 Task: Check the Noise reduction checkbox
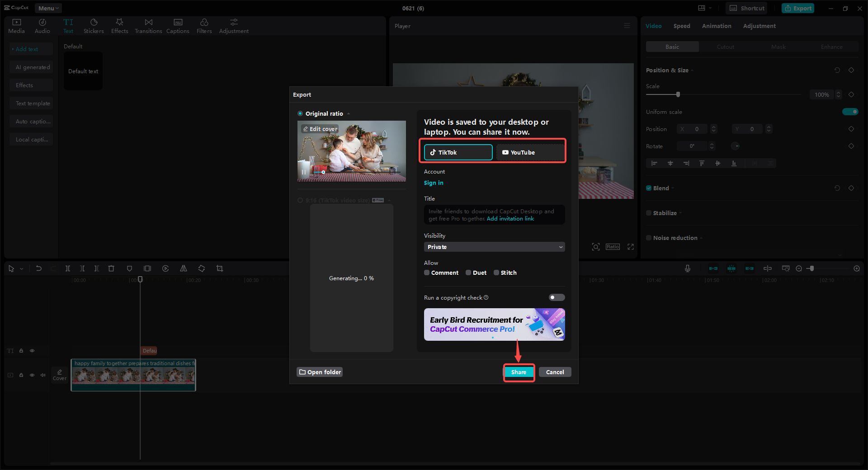(649, 238)
